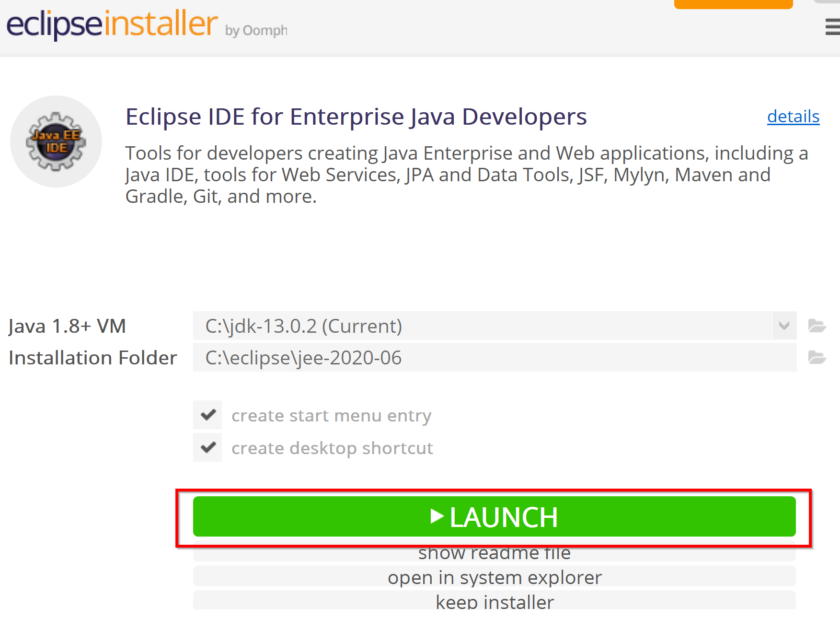This screenshot has height=632, width=840.
Task: Click the Java 1.8+ VM label
Action: tap(67, 326)
